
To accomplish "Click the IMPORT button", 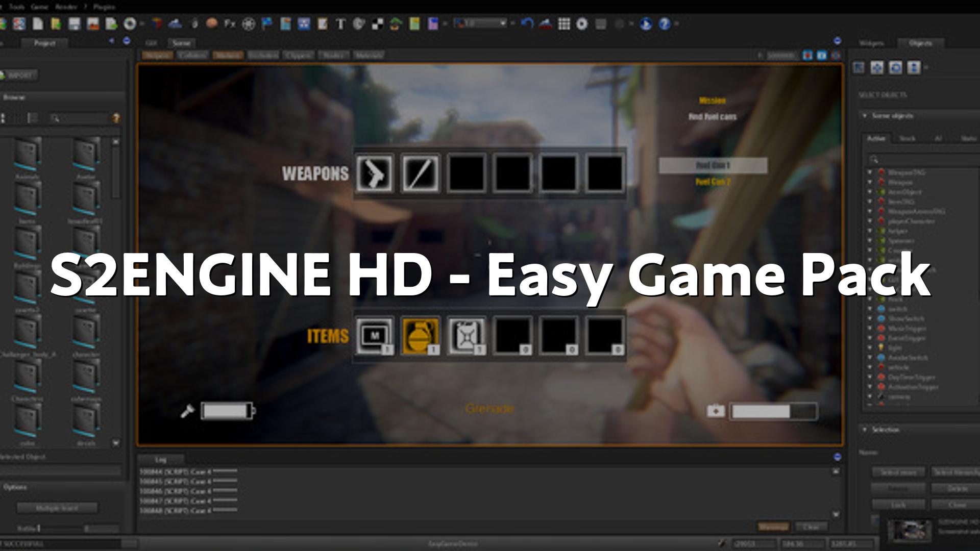I will point(19,75).
